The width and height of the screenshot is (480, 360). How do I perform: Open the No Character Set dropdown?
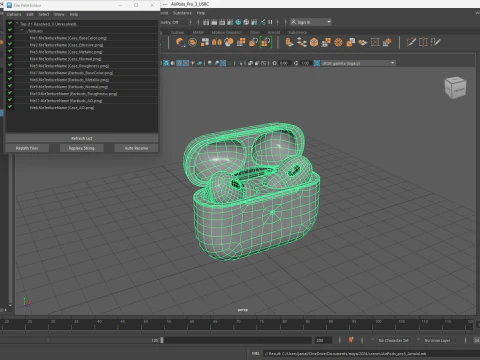(394, 340)
